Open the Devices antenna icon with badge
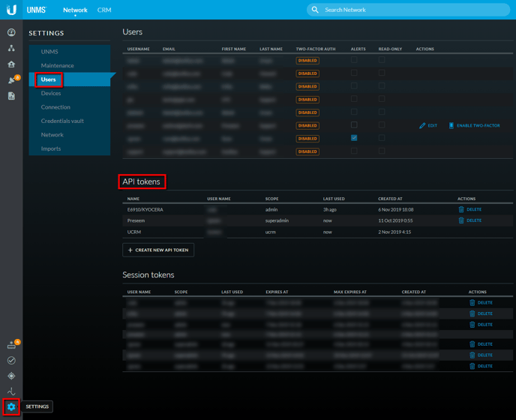 coord(11,80)
